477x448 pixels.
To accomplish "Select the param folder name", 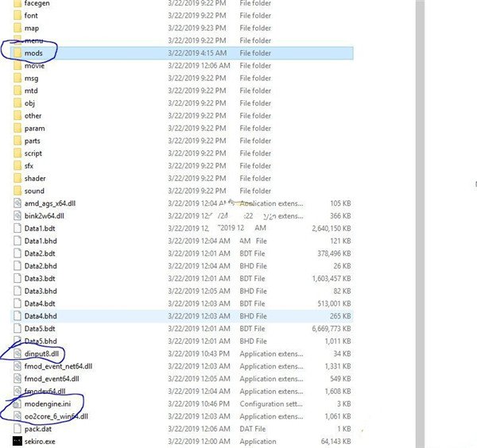I will (34, 128).
